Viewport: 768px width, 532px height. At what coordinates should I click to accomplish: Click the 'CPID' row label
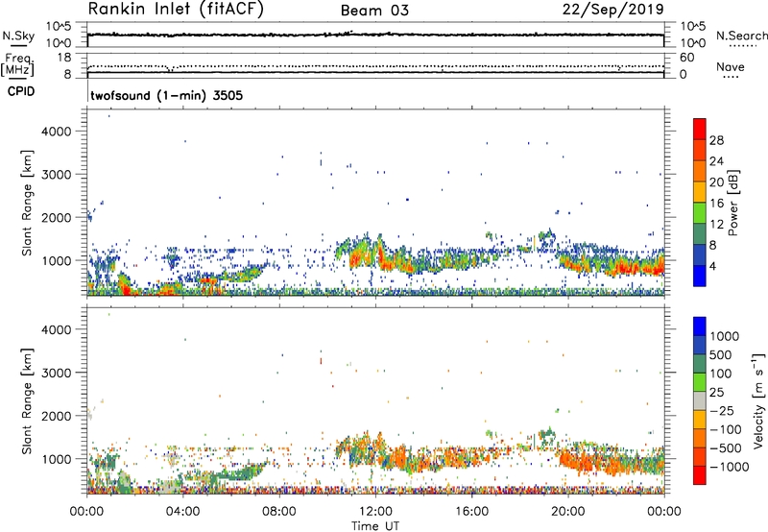coord(21,91)
